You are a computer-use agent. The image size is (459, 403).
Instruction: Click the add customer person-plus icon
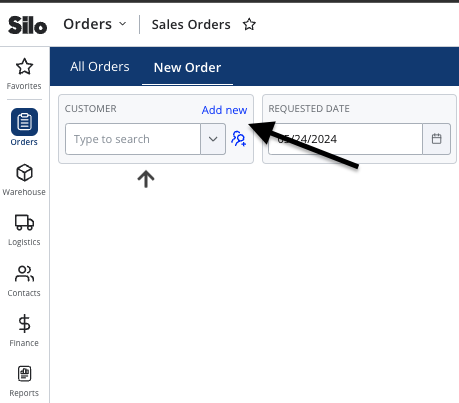point(239,139)
